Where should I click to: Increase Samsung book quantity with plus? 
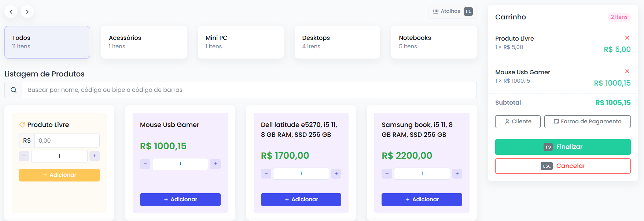coord(457,173)
